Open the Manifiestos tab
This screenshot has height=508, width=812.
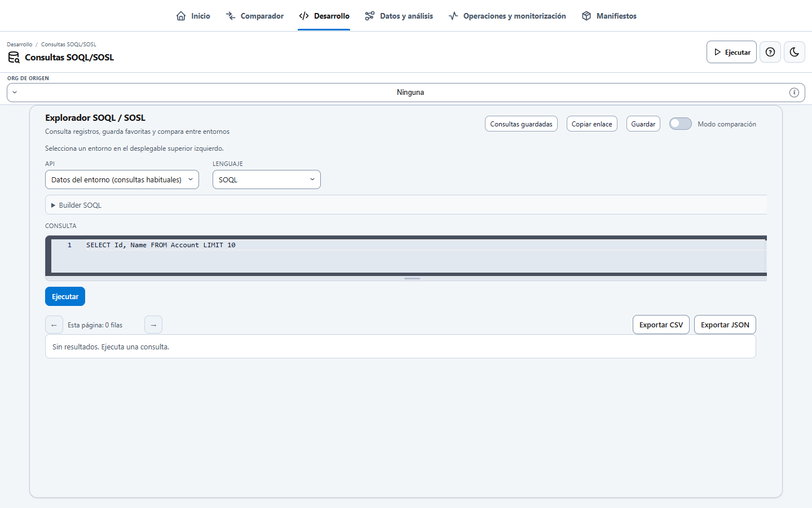(x=609, y=16)
